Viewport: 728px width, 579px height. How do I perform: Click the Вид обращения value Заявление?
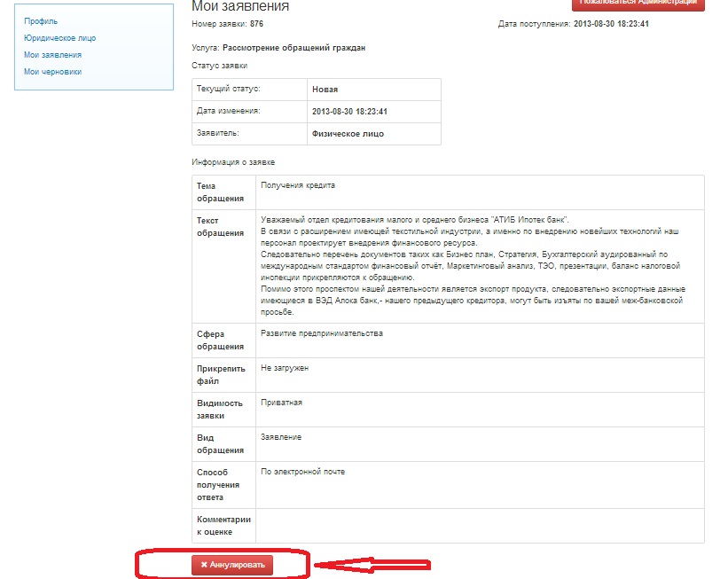[x=281, y=437]
